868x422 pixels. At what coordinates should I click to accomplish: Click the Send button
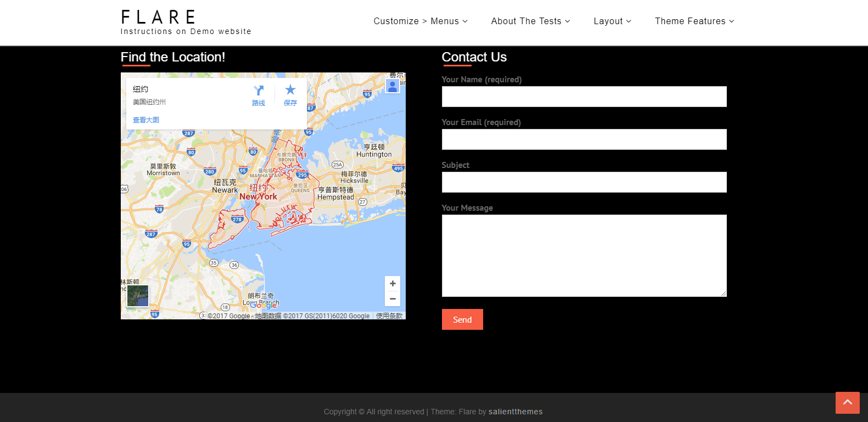click(x=462, y=319)
